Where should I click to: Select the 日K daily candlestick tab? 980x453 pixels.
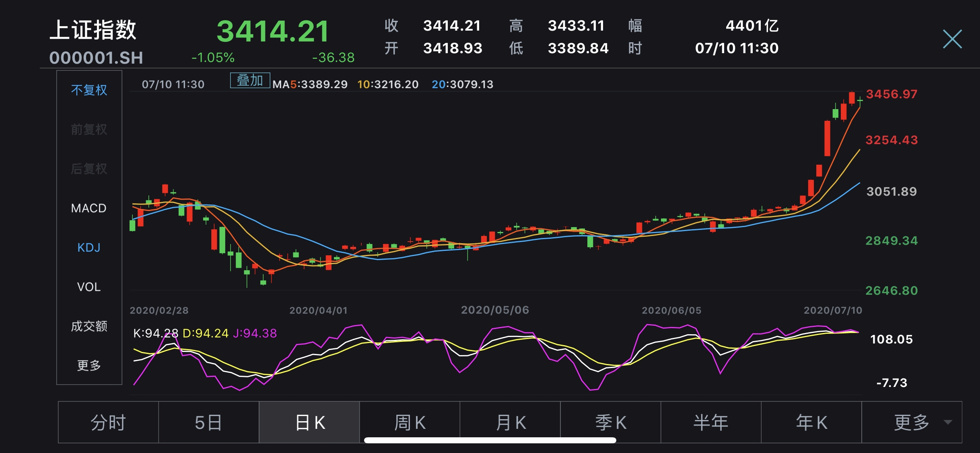pyautogui.click(x=309, y=422)
